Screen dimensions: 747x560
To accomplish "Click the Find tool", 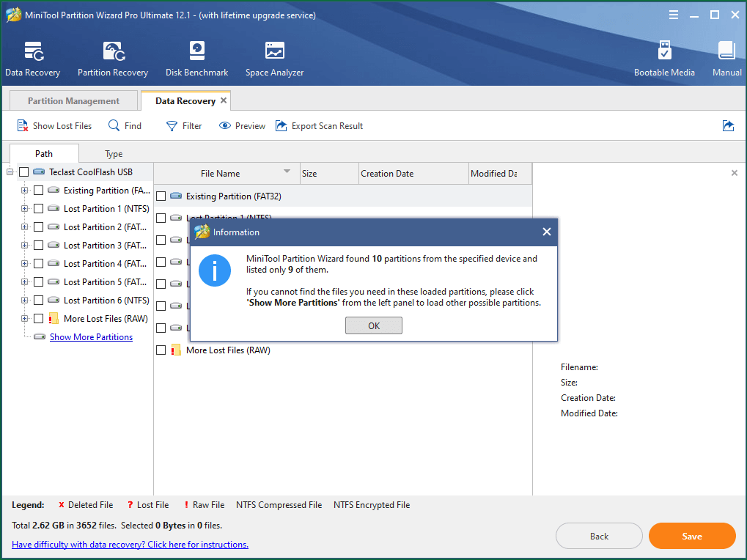I will 125,126.
